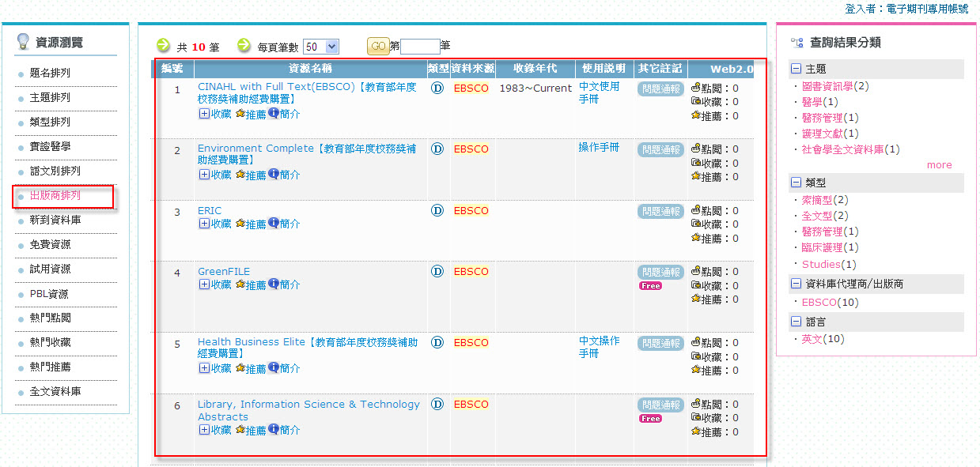Select 題名排列 in the sidebar

(50, 73)
